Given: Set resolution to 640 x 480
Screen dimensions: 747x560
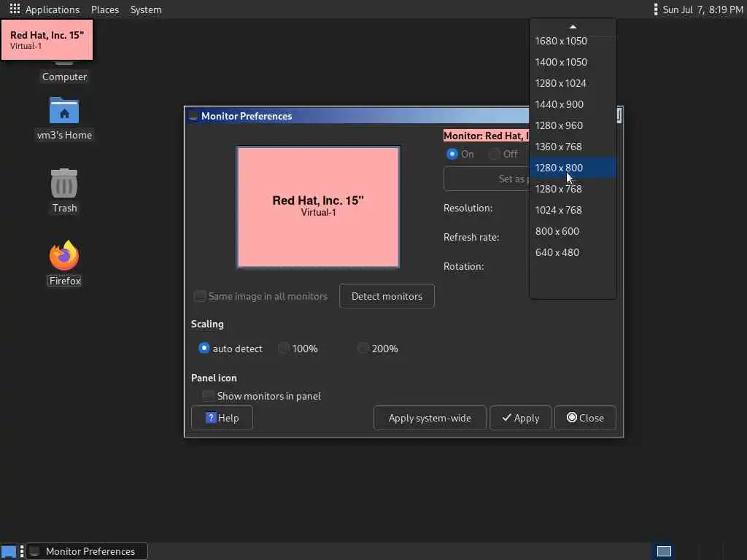Looking at the screenshot, I should point(573,252).
